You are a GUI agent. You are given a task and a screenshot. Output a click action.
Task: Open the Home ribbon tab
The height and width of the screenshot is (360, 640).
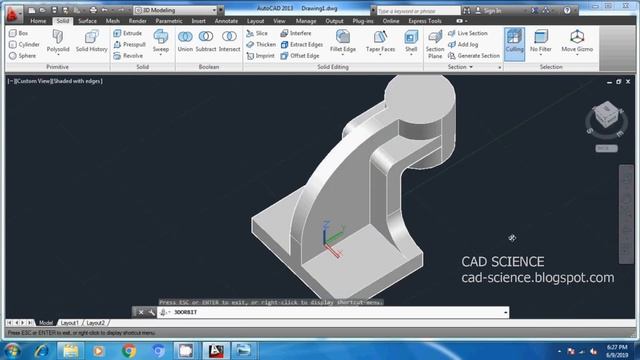coord(38,21)
